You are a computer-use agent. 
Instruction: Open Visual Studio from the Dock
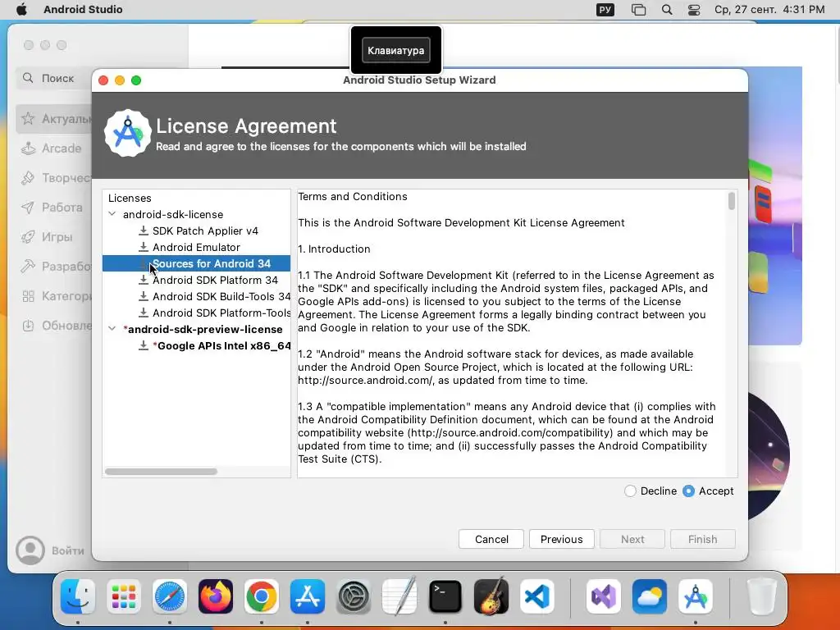[x=603, y=596]
